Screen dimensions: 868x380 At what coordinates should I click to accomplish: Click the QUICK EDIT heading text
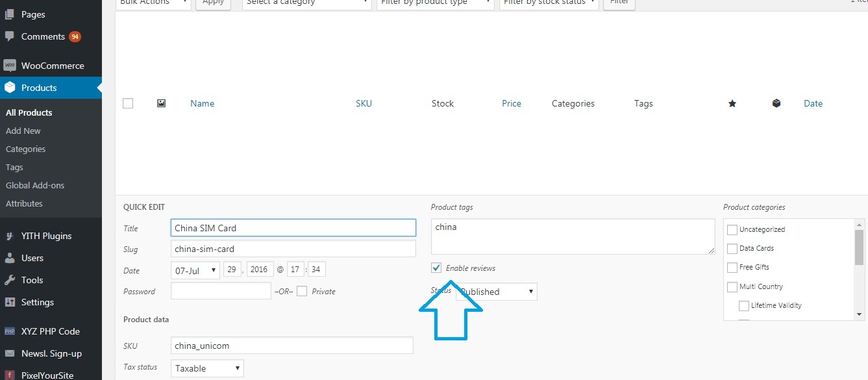[x=144, y=207]
